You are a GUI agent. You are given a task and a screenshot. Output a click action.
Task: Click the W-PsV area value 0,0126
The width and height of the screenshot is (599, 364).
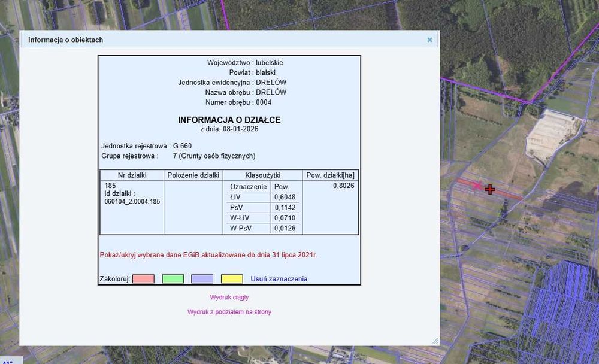click(x=285, y=229)
